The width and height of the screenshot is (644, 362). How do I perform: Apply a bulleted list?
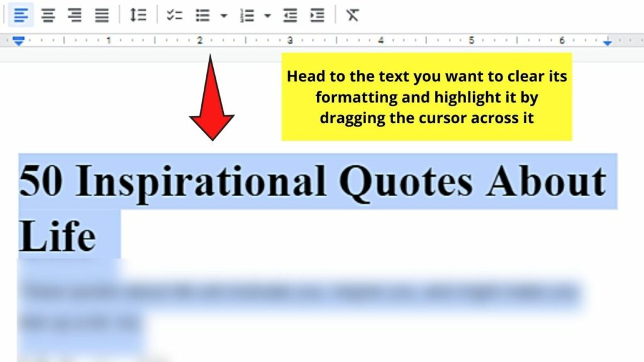click(203, 15)
